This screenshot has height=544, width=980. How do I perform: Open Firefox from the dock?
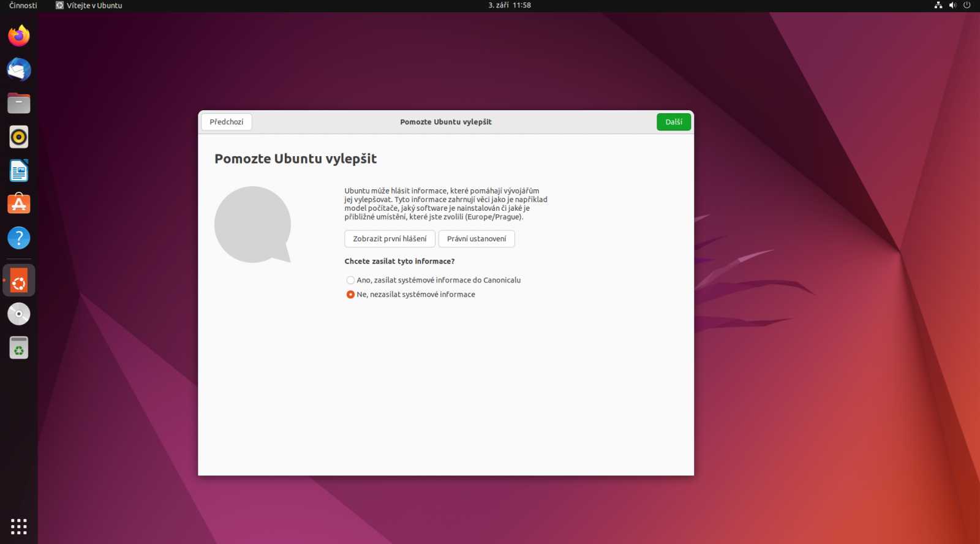click(x=19, y=36)
